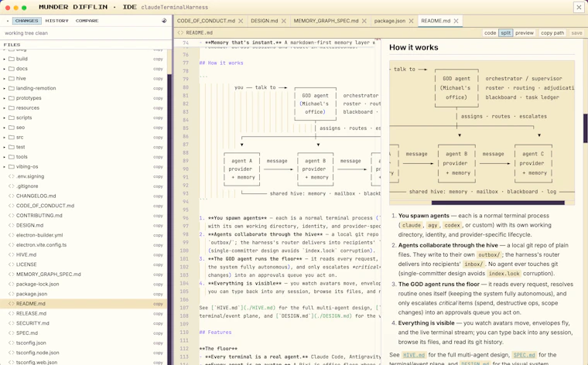
Task: Click the diagram's horizontal scrollbar in preview
Action: coord(498,203)
